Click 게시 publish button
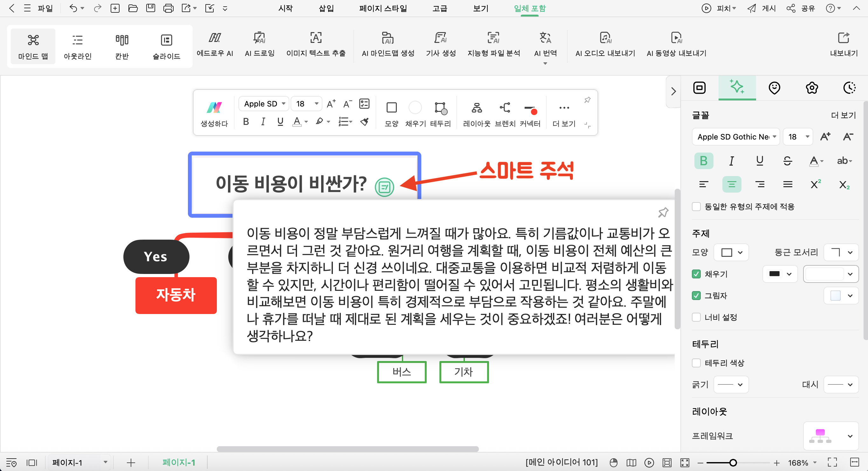The image size is (868, 471). click(x=762, y=8)
